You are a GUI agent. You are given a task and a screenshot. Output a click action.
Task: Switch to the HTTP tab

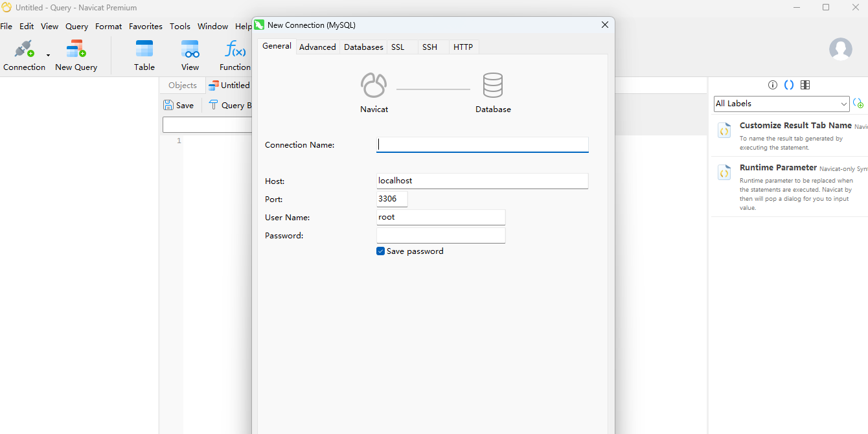pos(463,47)
